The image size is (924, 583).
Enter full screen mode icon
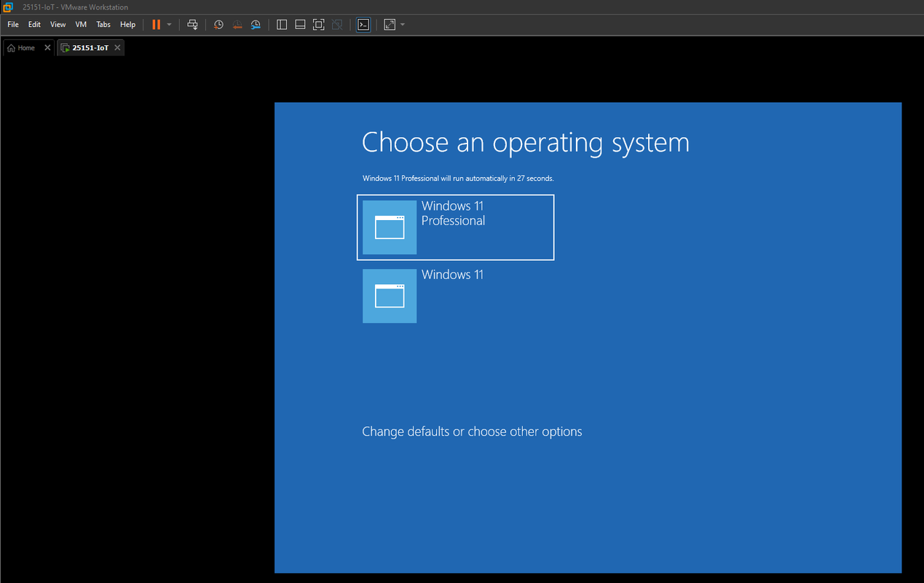[x=318, y=24]
